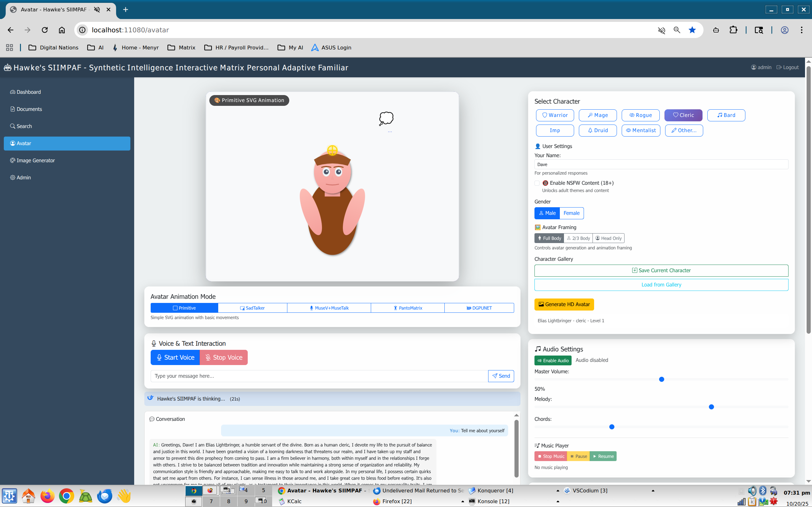Expand Firefox [22] window group arrow
The image size is (812, 507).
tap(463, 502)
